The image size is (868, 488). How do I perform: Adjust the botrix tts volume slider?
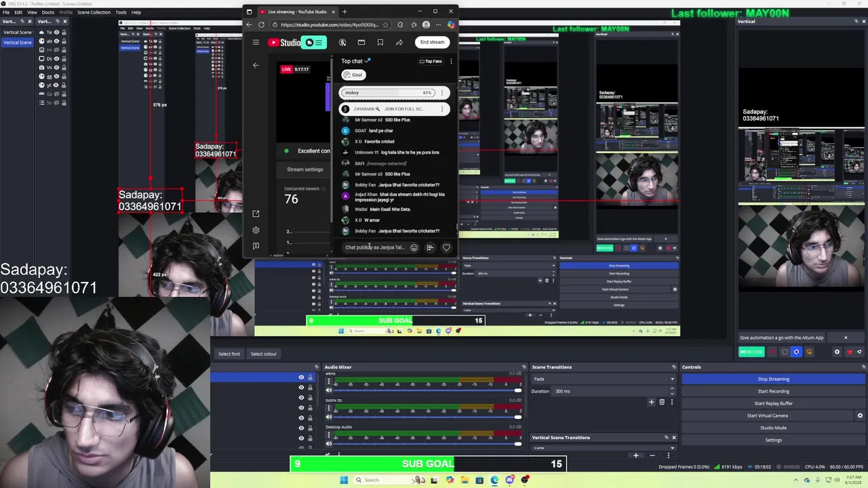(x=427, y=417)
